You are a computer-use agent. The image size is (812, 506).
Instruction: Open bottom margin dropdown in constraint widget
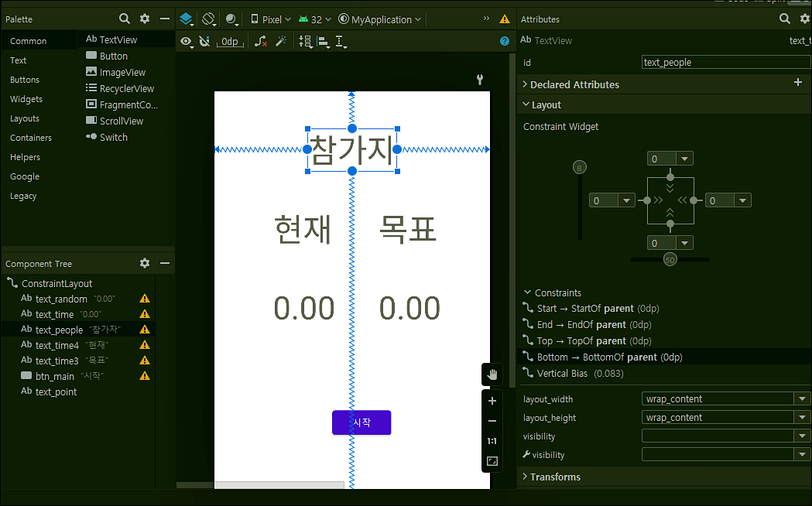pos(684,243)
